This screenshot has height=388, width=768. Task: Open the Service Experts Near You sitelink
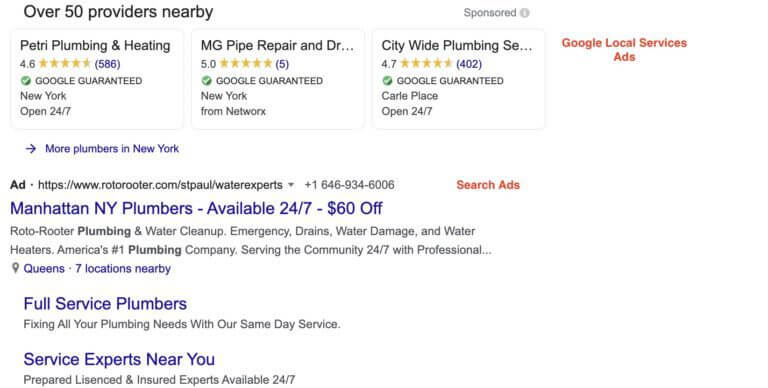pyautogui.click(x=119, y=359)
